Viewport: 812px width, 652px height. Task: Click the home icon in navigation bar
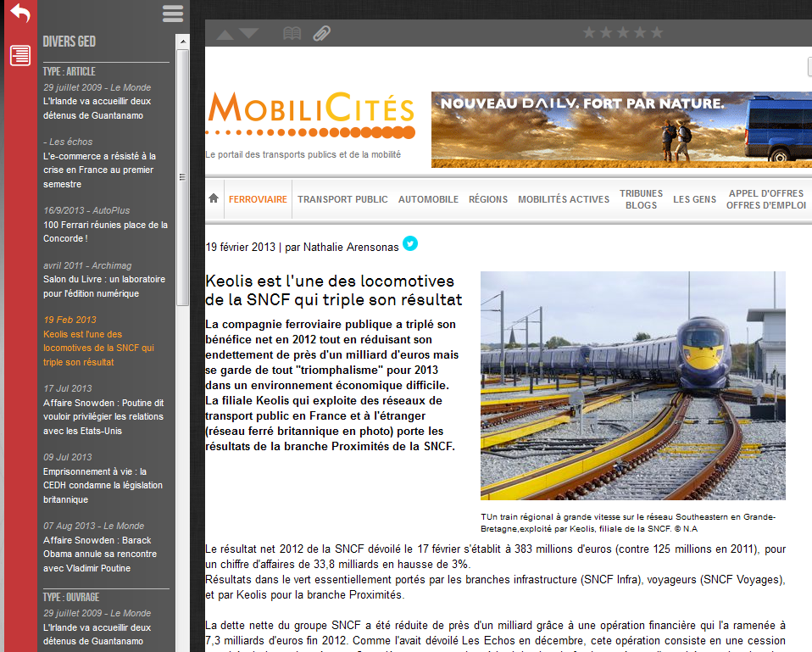(214, 198)
